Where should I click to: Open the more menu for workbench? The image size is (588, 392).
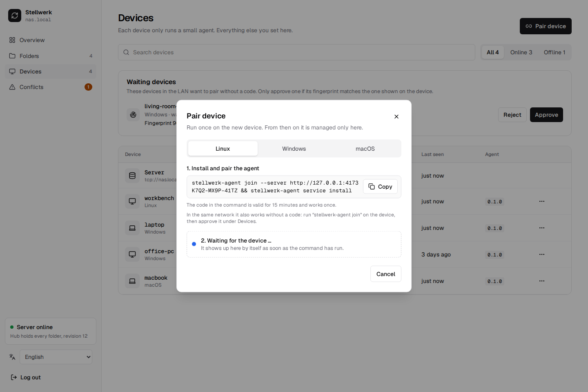pos(541,201)
